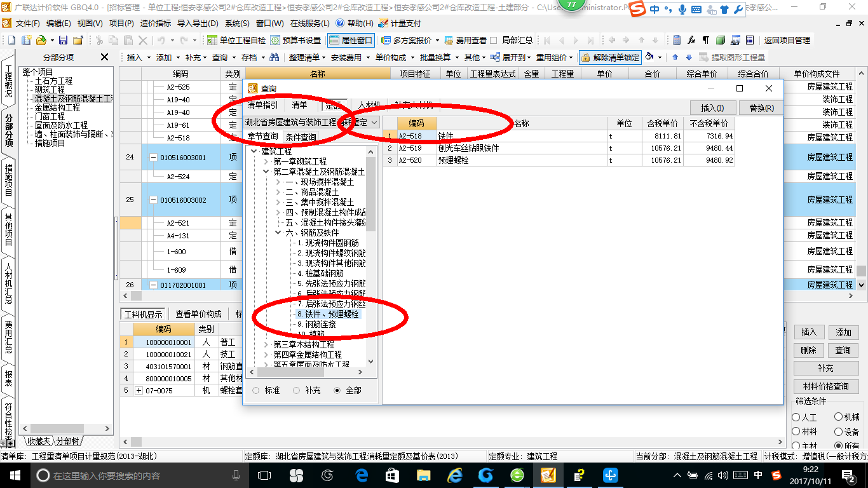The height and width of the screenshot is (488, 868).
Task: Open the 整理清单 dropdown
Action: tap(308, 57)
